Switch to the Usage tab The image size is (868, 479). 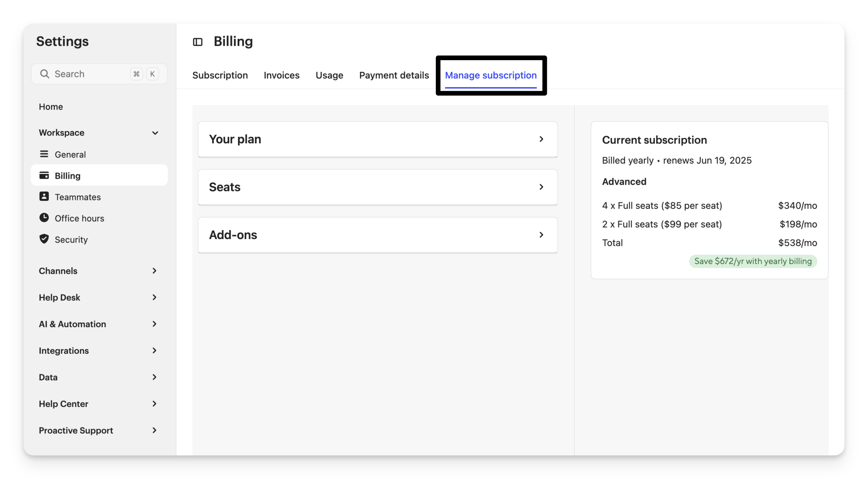329,75
